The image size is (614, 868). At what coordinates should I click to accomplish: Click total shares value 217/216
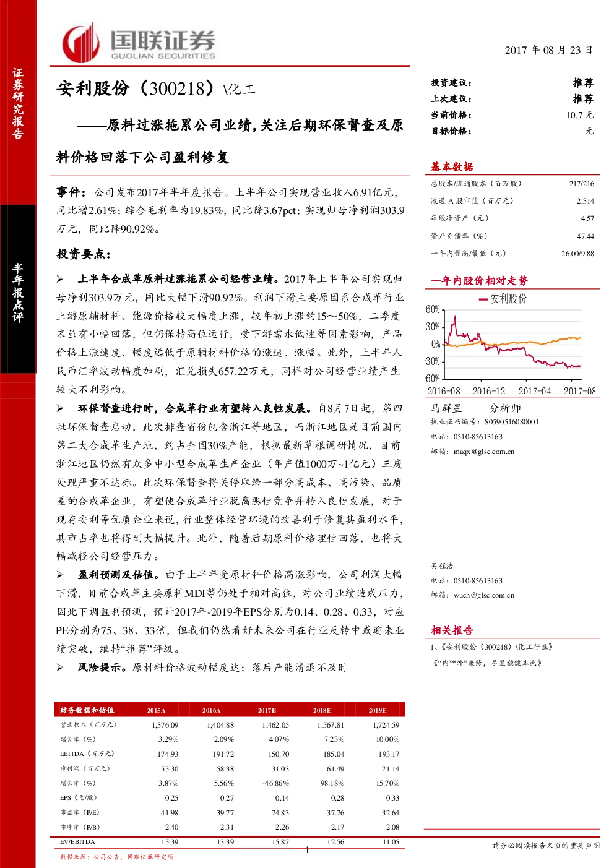(582, 184)
